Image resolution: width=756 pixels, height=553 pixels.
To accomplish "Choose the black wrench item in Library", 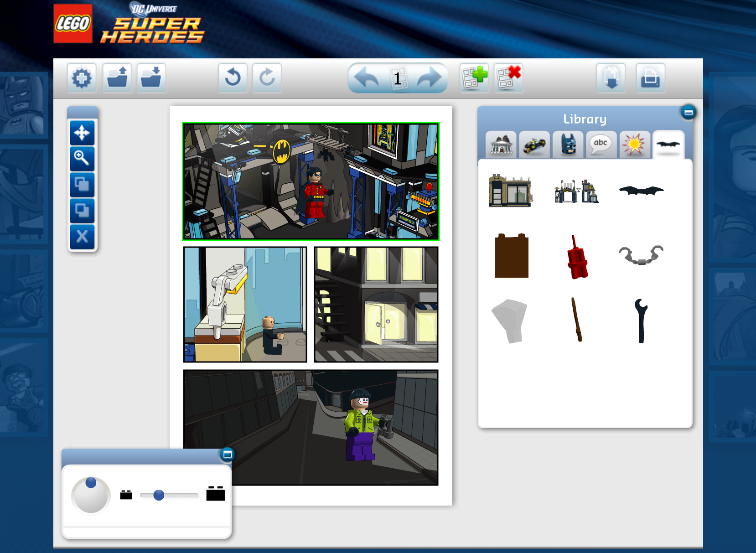I will pos(641,321).
